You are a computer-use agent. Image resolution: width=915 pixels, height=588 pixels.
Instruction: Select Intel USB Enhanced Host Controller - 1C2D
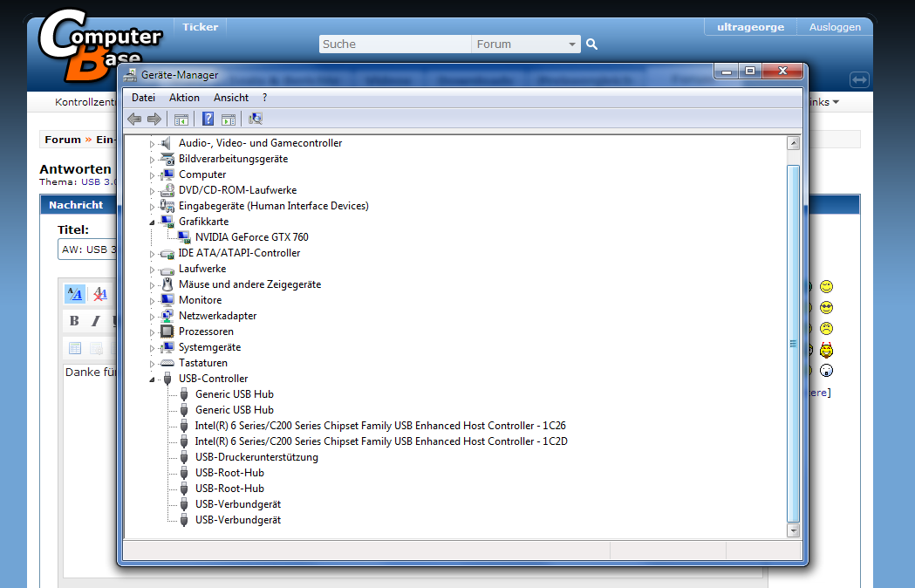click(x=381, y=441)
